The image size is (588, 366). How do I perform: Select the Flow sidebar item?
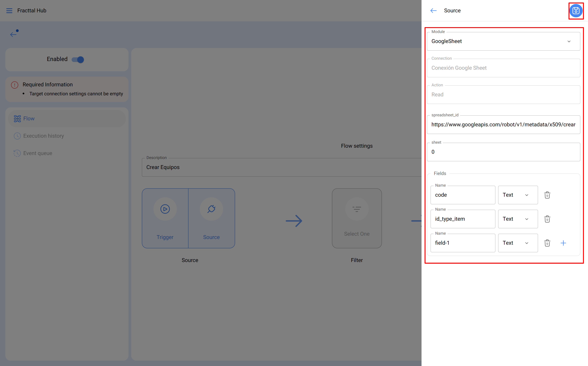29,118
